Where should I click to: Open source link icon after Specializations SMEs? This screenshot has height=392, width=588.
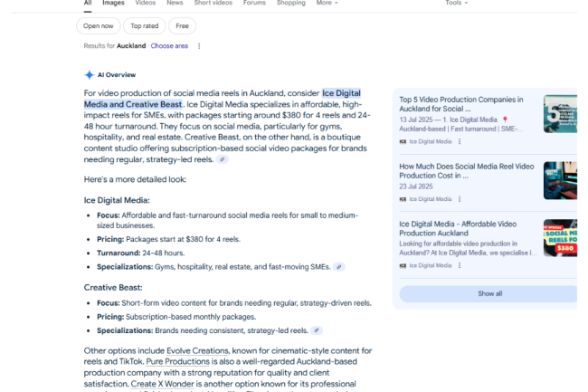(339, 267)
